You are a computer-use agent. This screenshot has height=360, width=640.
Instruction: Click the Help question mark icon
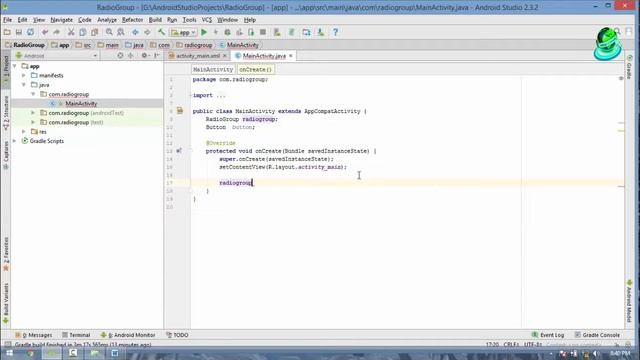[x=336, y=32]
